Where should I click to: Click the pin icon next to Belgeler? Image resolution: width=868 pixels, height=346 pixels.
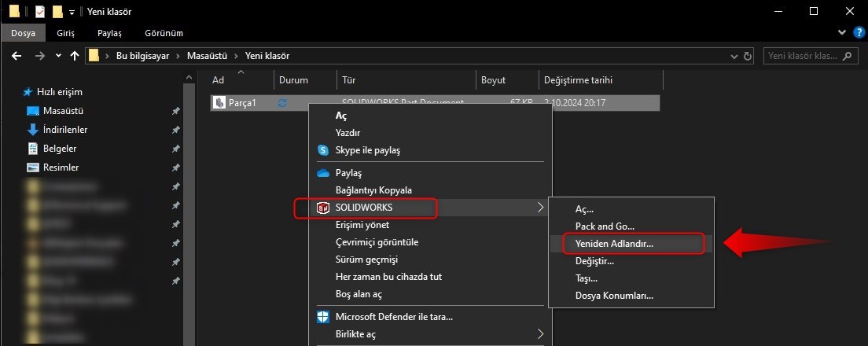click(x=175, y=149)
